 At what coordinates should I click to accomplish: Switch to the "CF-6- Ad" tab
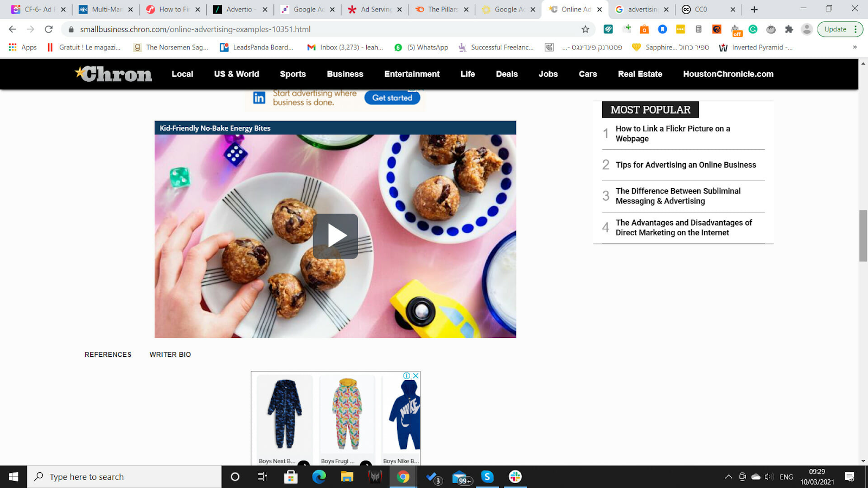(39, 9)
